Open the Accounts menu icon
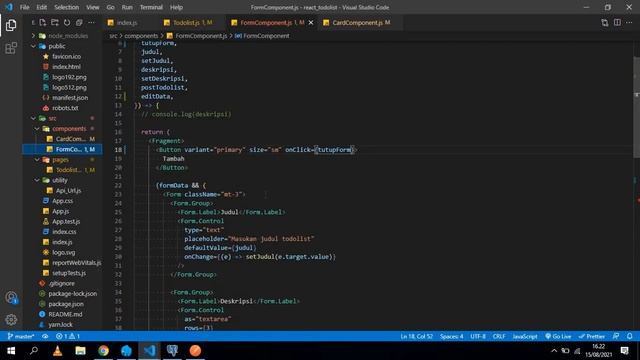 (x=11, y=298)
